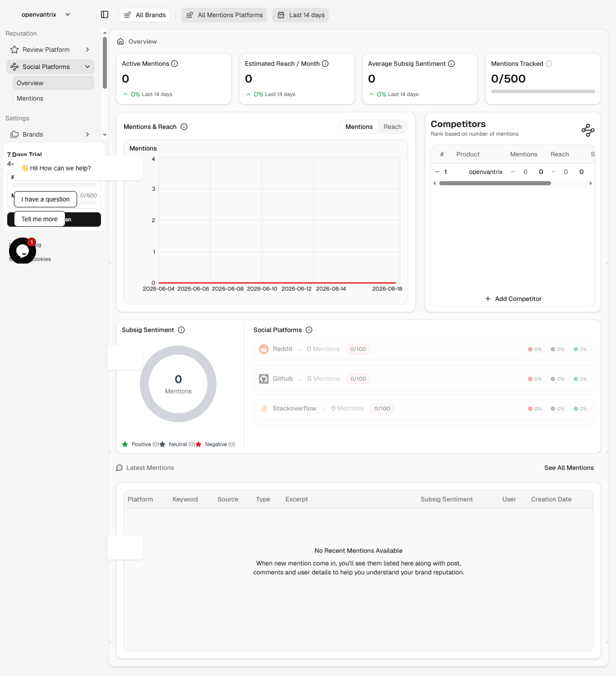Click the Overview home icon
The height and width of the screenshot is (677, 616).
[120, 41]
